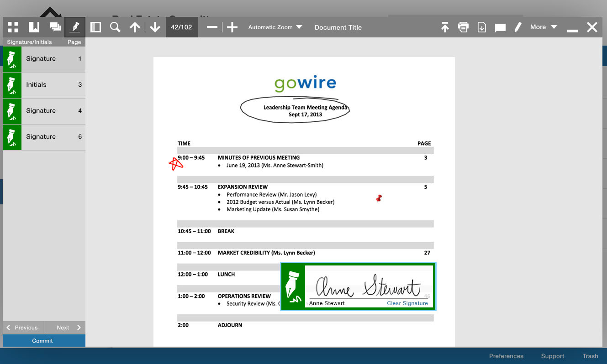Click the Document Title label
The height and width of the screenshot is (364, 607).
coord(338,27)
